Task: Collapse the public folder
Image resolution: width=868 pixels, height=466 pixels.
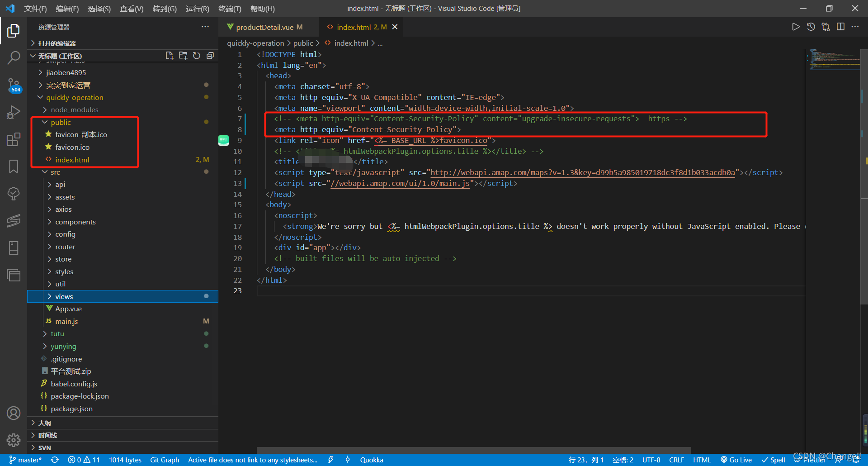Action: (x=123, y=122)
